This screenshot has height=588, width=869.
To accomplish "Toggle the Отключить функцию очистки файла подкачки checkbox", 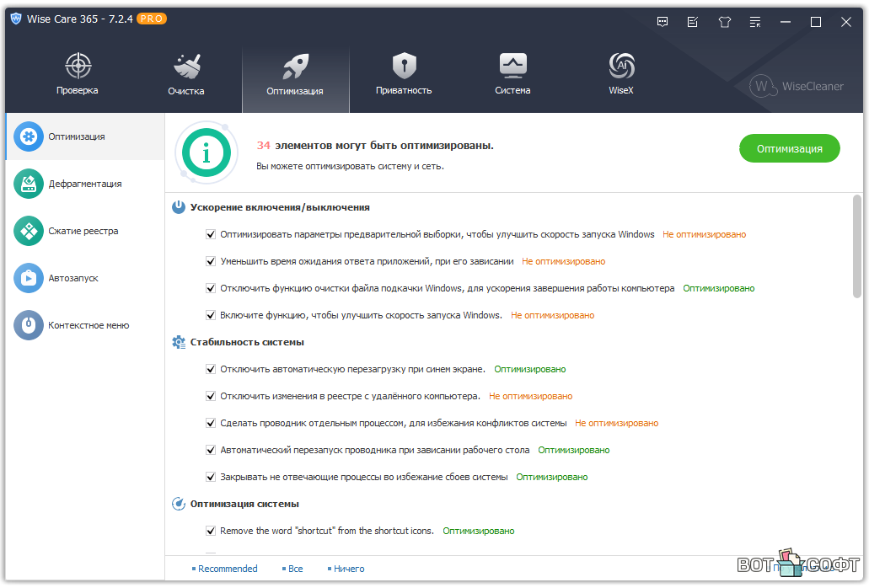I will pos(211,288).
